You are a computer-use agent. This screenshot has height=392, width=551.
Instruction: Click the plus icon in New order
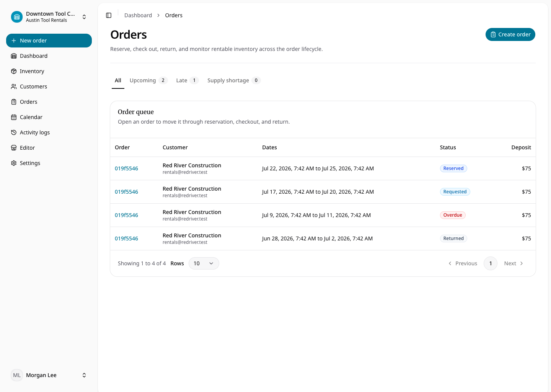pos(14,41)
